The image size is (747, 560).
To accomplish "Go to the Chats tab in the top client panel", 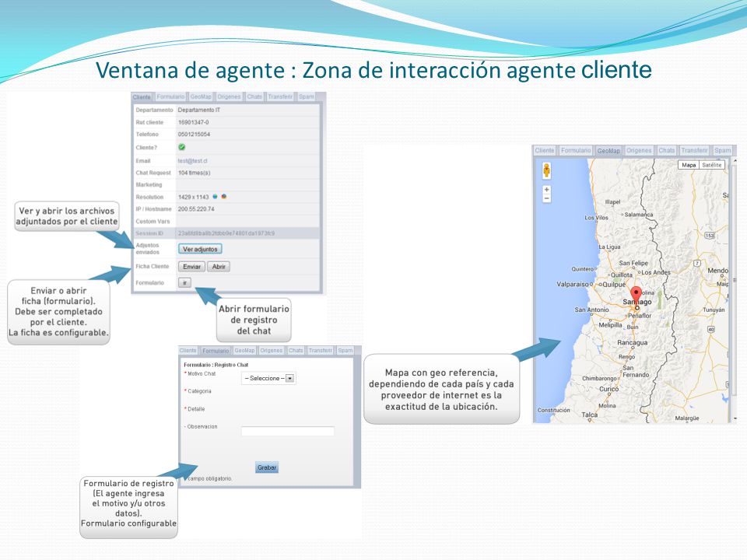I will pos(254,96).
